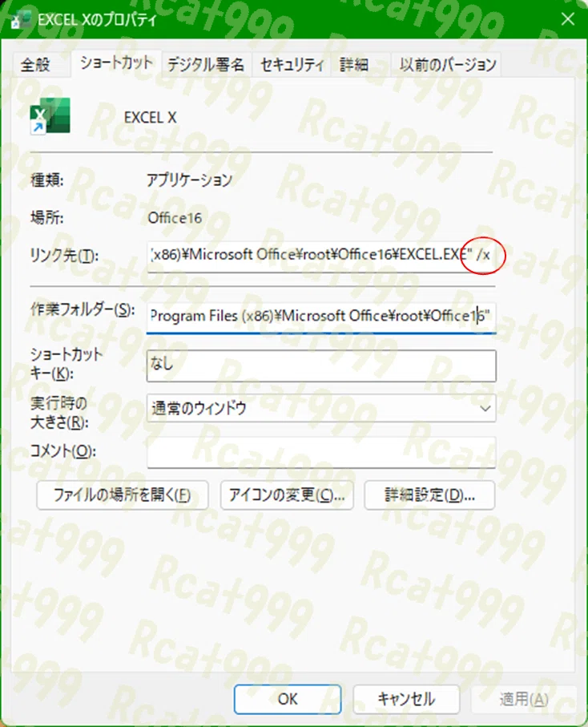The width and height of the screenshot is (588, 727).
Task: Open 詳細設定 dialog
Action: (x=429, y=495)
